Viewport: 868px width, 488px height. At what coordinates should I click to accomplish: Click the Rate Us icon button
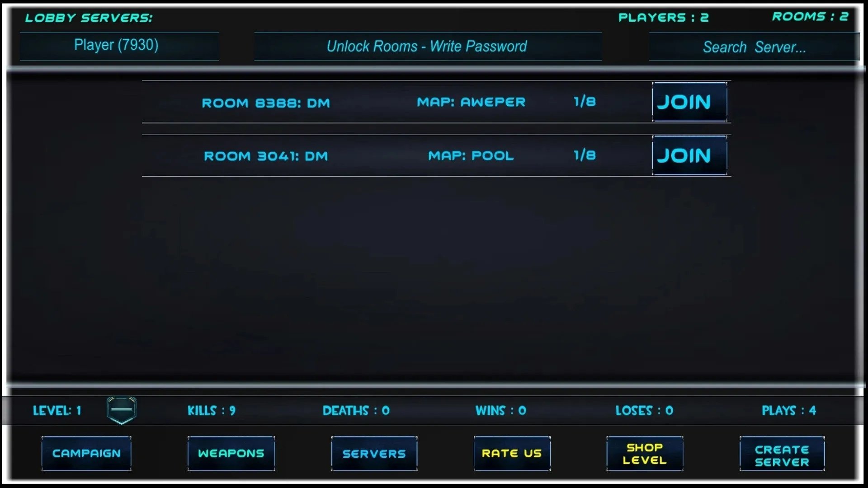(x=511, y=454)
